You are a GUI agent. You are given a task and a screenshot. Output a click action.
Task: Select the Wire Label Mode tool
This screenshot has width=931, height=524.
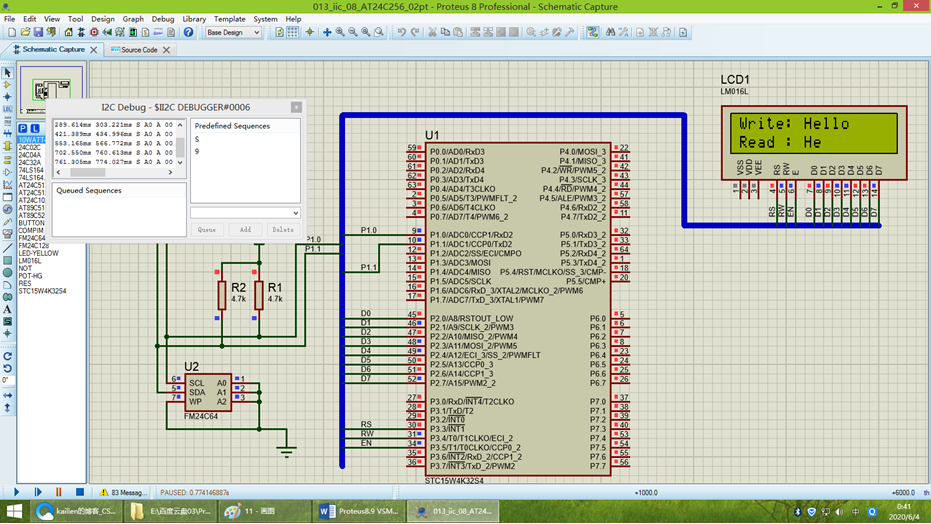(x=7, y=109)
